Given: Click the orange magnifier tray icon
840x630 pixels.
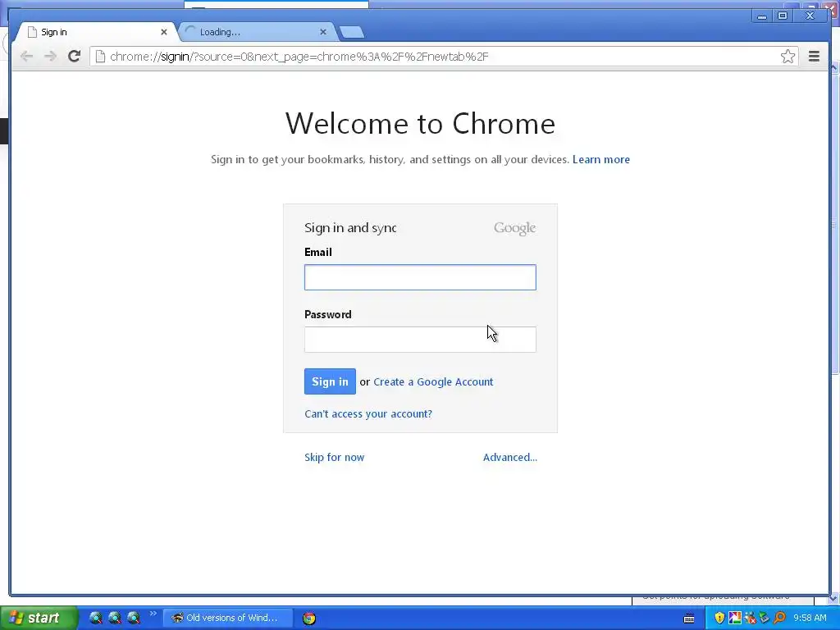Looking at the screenshot, I should pyautogui.click(x=779, y=618).
